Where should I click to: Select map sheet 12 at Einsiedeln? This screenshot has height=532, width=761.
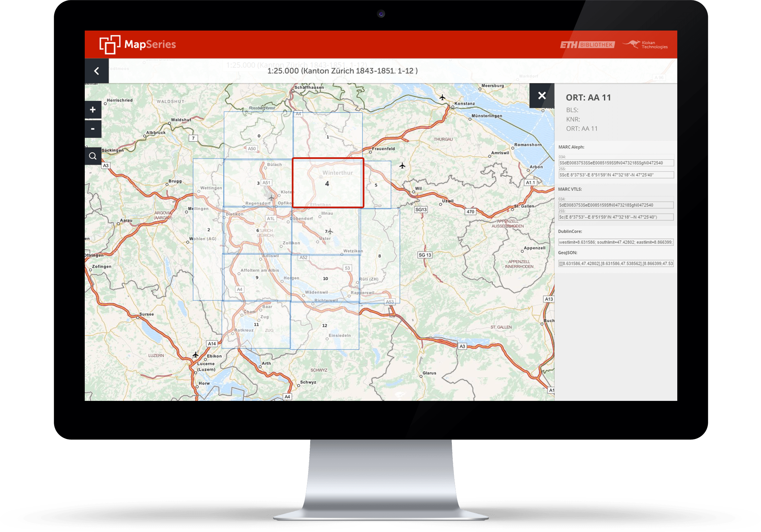coord(325,325)
